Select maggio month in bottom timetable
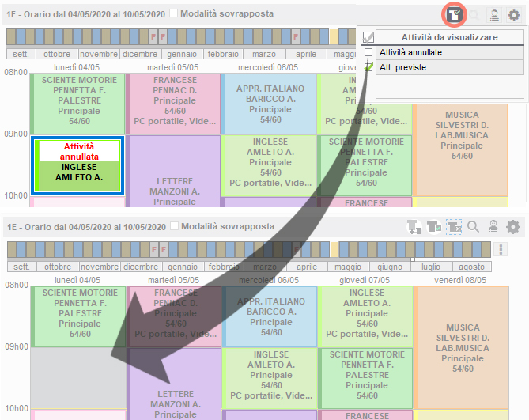Image resolution: width=529 pixels, height=420 pixels. coord(348,267)
